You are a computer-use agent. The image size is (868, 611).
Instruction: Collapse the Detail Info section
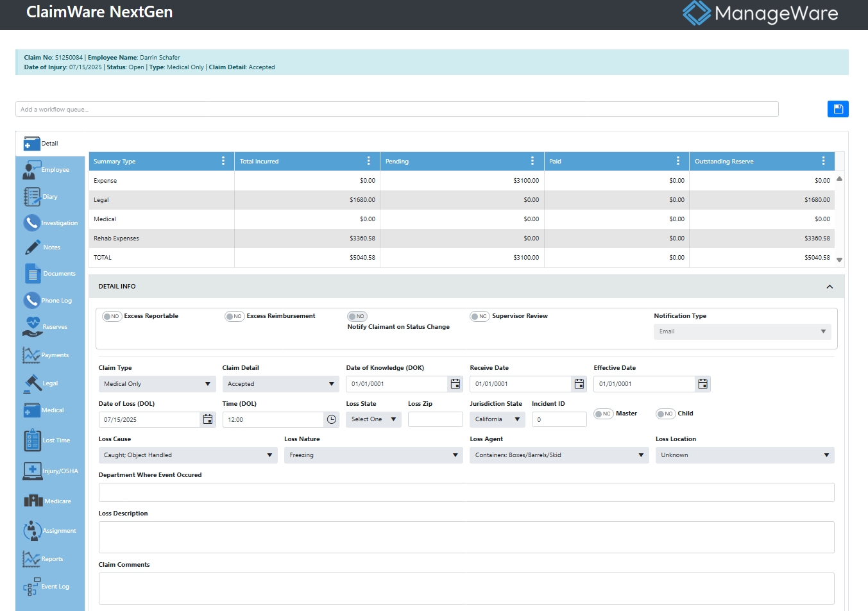click(x=829, y=287)
